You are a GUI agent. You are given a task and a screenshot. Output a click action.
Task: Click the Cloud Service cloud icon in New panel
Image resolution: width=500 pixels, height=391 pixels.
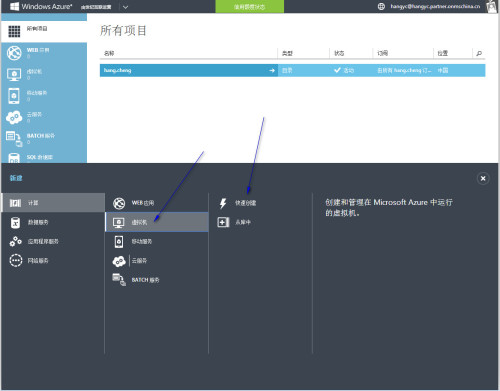pyautogui.click(x=119, y=261)
